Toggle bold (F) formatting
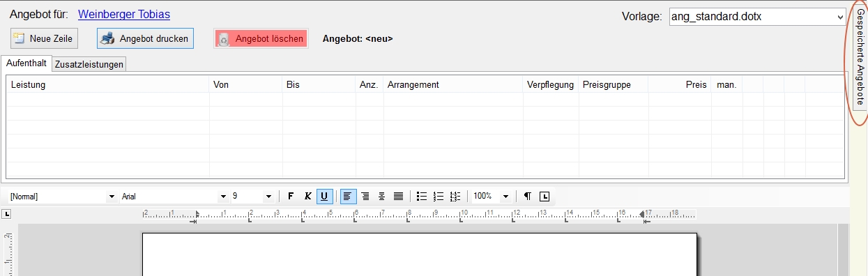Viewport: 868px width, 276px height. pyautogui.click(x=291, y=197)
